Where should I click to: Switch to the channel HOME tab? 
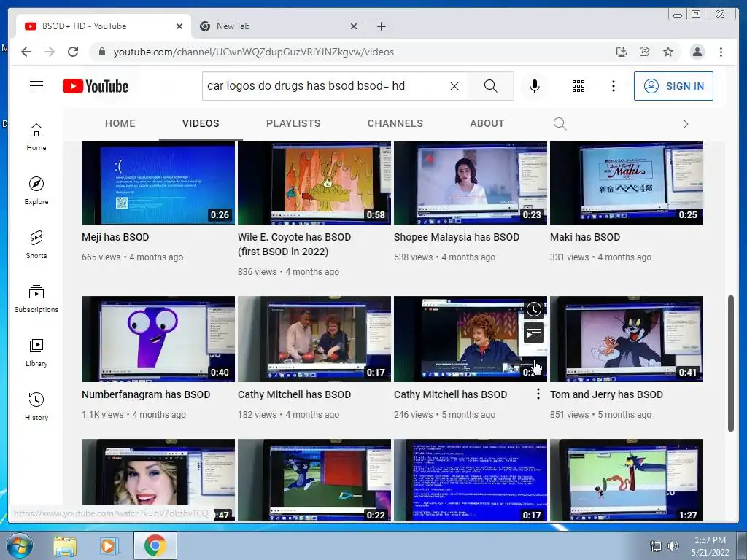point(120,123)
